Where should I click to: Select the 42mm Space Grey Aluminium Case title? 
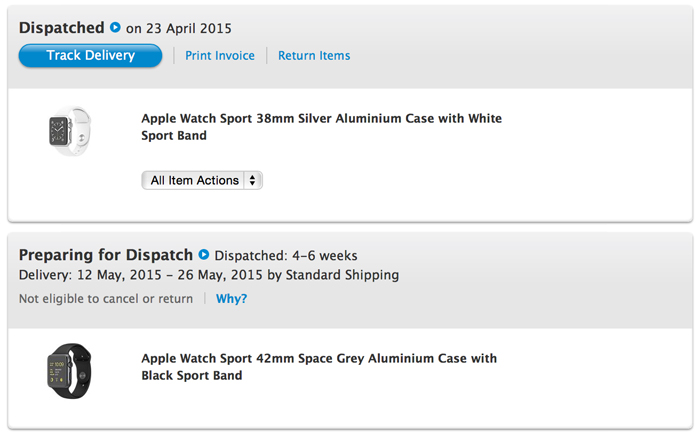[x=319, y=367]
